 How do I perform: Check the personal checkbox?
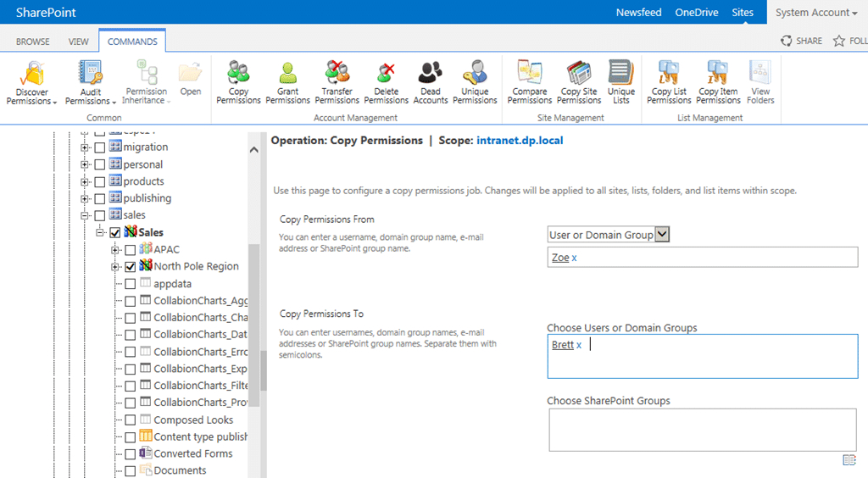tap(100, 165)
